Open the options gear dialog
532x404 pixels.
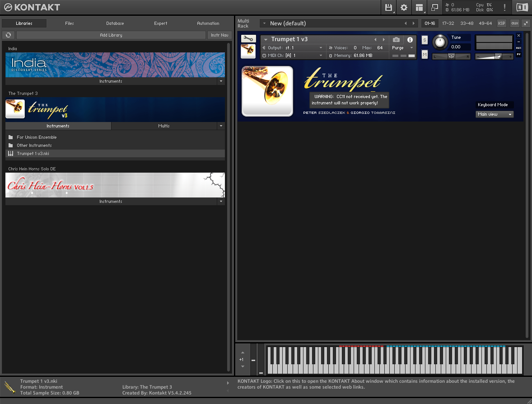(404, 8)
